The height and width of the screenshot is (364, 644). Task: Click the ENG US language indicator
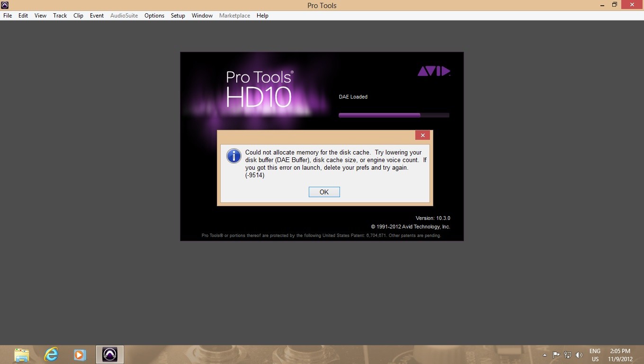tap(595, 355)
